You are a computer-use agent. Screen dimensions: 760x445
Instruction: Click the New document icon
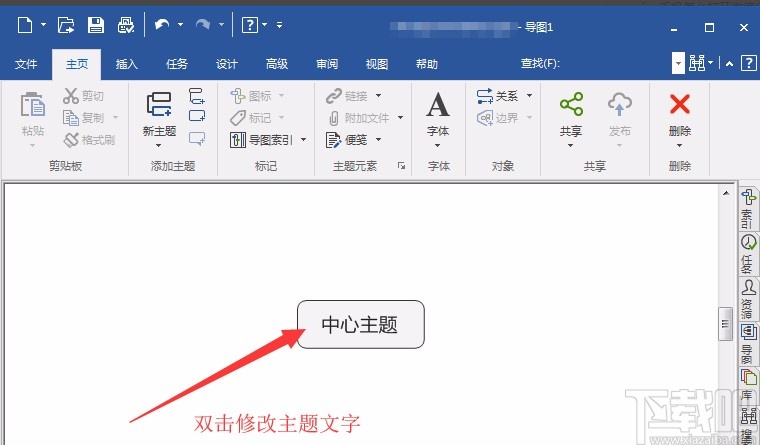25,25
